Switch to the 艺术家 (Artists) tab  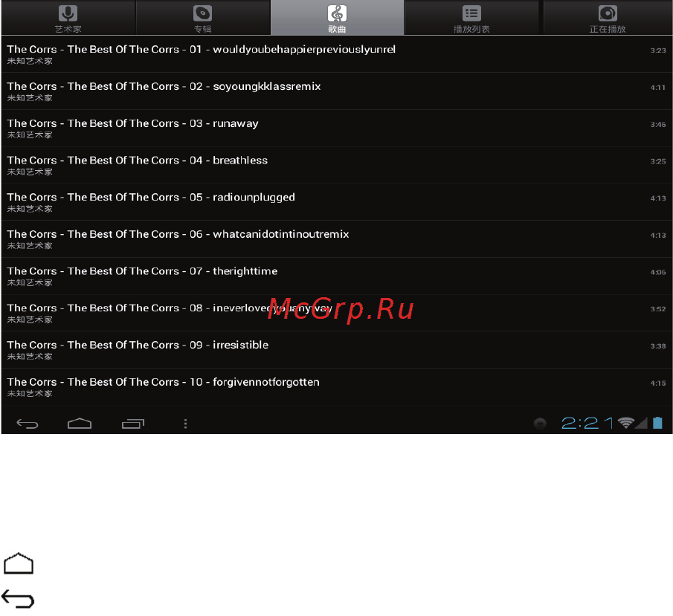tap(68, 18)
